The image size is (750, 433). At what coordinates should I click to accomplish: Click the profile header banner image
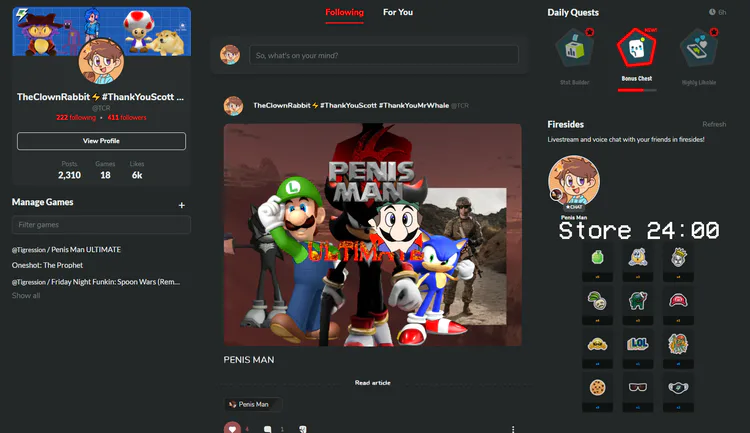pyautogui.click(x=101, y=31)
